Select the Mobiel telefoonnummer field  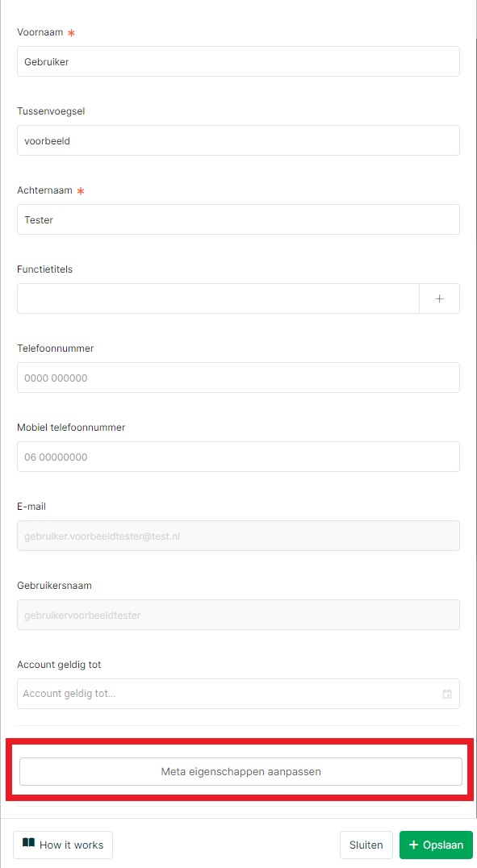tap(238, 457)
